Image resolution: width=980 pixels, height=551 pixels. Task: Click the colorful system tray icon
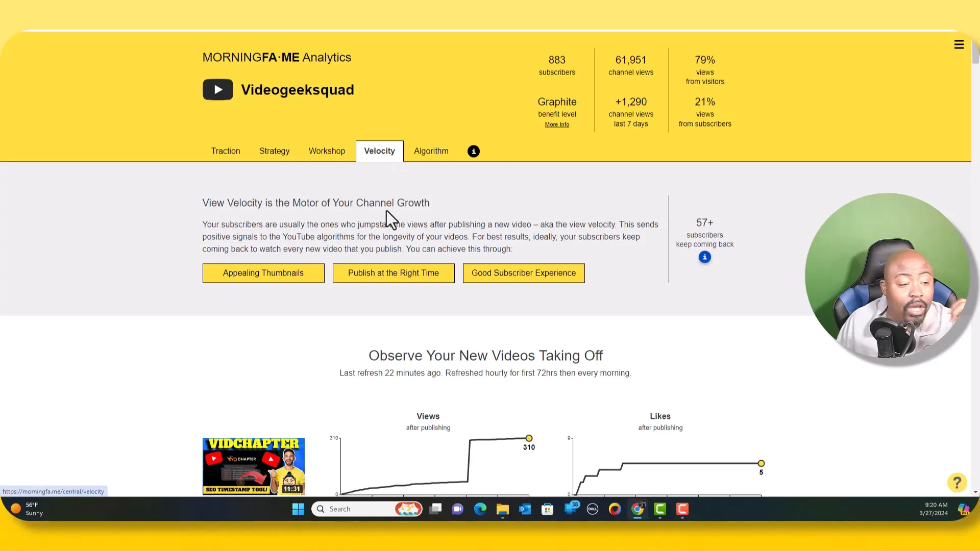pyautogui.click(x=963, y=509)
